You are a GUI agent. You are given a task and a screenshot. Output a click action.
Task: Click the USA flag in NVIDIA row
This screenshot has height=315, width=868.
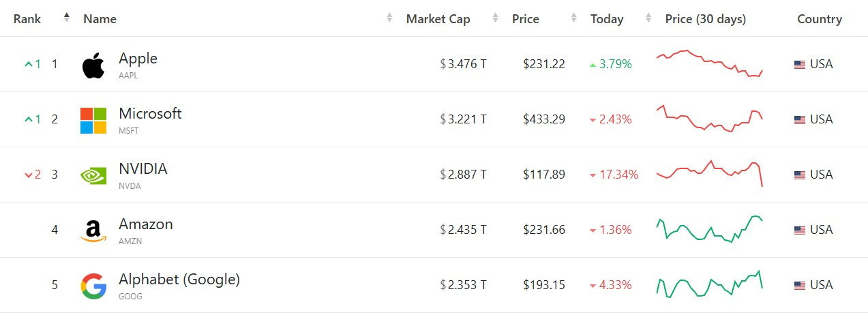pyautogui.click(x=800, y=175)
